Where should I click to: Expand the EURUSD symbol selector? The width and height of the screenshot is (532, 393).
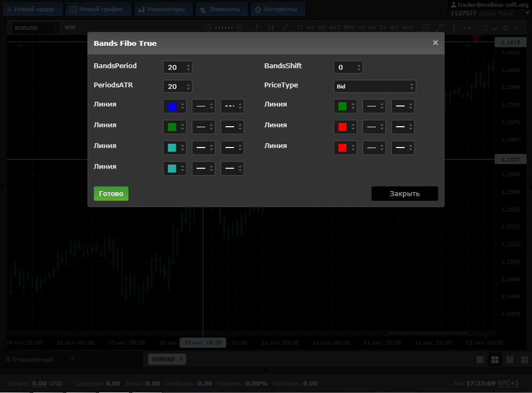35,28
